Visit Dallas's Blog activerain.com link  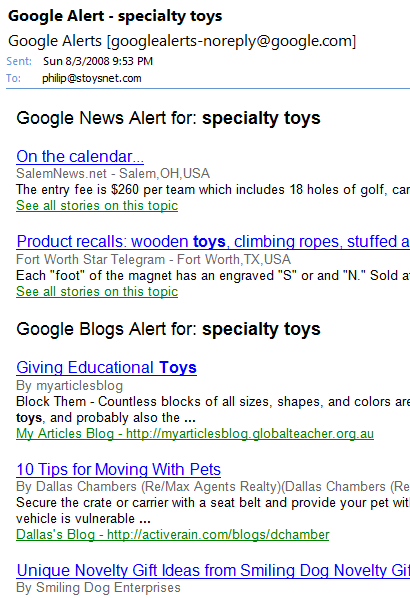pos(172,535)
